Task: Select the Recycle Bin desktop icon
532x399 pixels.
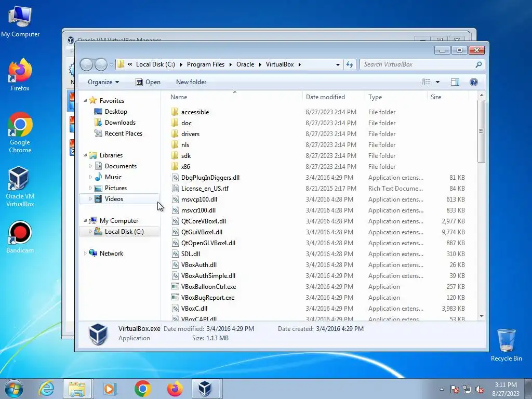Action: pos(506,345)
